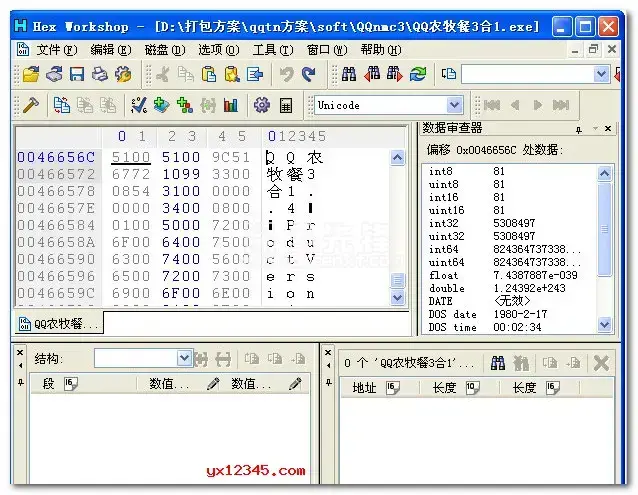Image resolution: width=638 pixels, height=495 pixels.
Task: Open the 窗口(W) menu
Action: [x=327, y=50]
